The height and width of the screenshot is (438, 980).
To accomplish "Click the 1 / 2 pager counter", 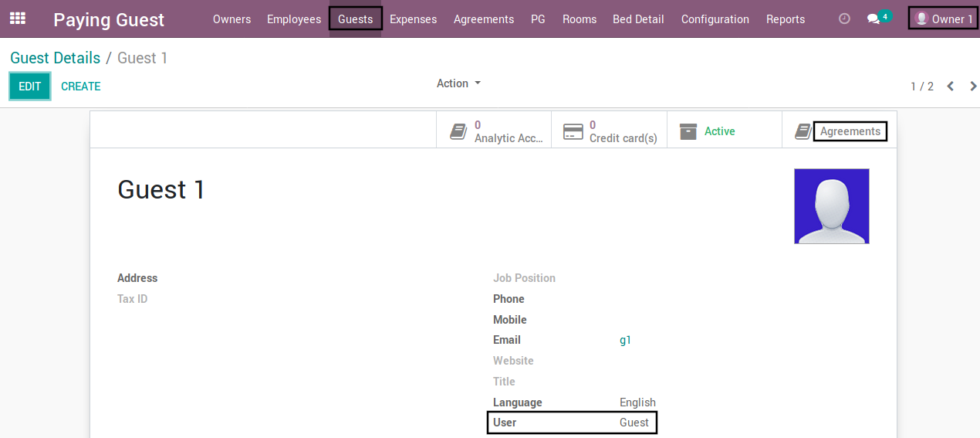I will tap(921, 87).
